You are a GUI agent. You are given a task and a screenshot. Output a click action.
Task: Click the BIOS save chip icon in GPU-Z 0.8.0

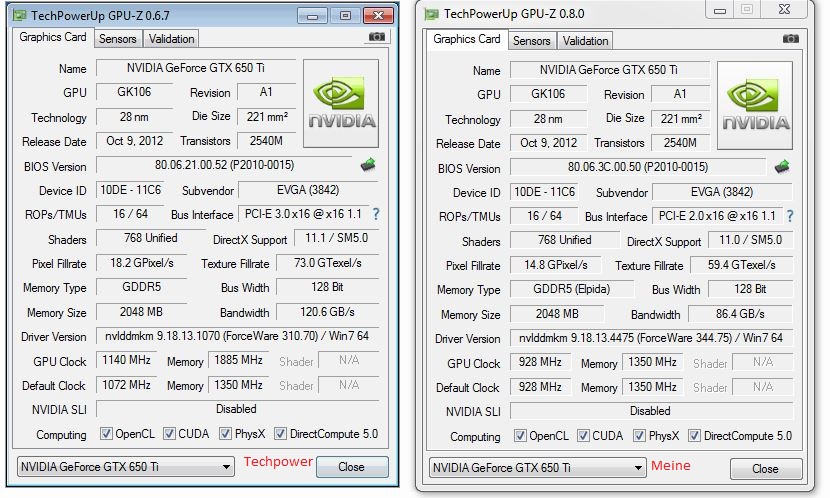[782, 167]
